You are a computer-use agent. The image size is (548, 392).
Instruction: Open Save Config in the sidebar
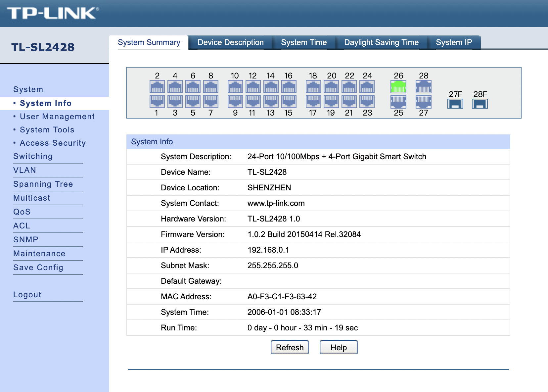click(x=38, y=268)
